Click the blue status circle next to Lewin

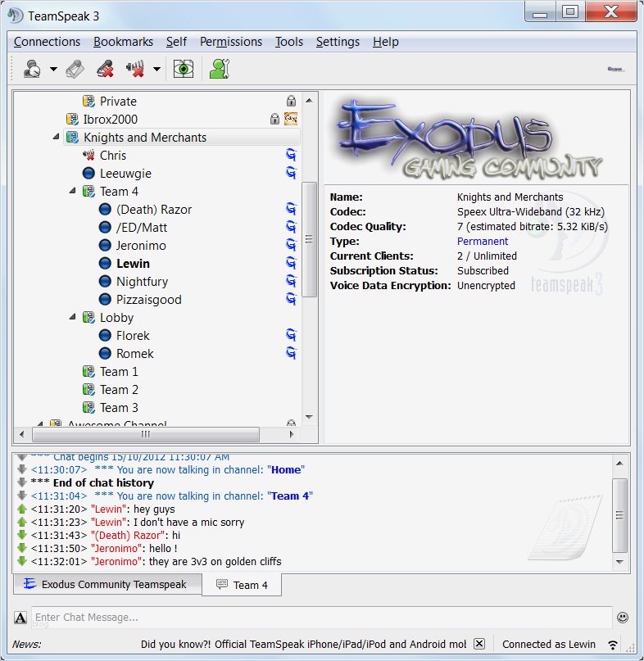[x=105, y=264]
